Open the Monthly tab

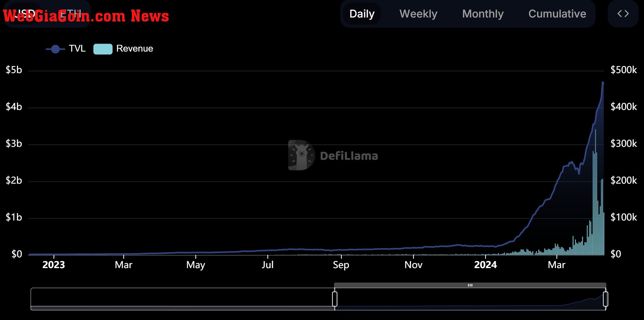point(483,14)
